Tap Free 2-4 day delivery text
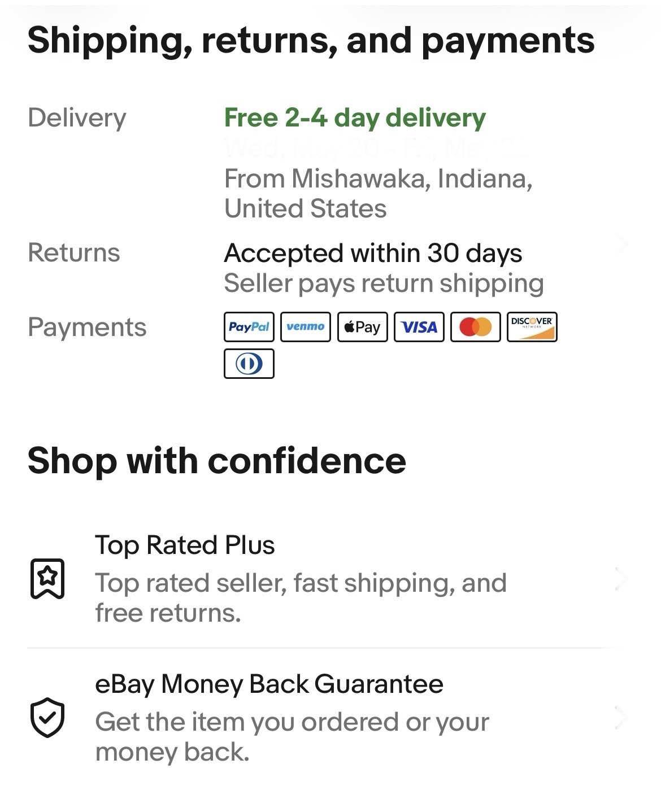Viewport: 661px width, 812px height. (x=355, y=118)
